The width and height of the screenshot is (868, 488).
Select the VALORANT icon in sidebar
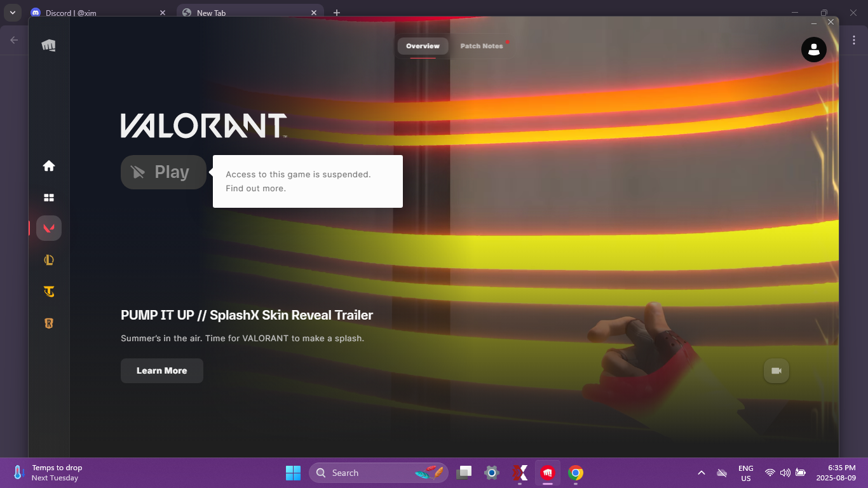49,228
